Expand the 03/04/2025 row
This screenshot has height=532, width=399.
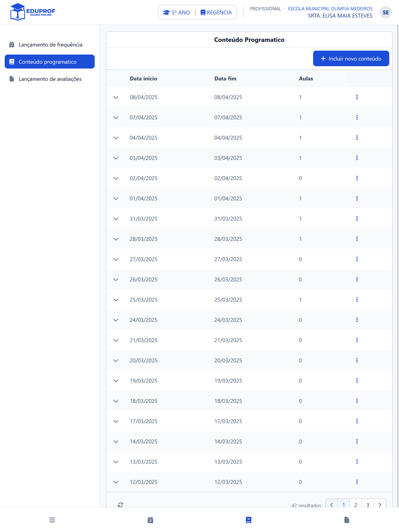click(x=116, y=158)
